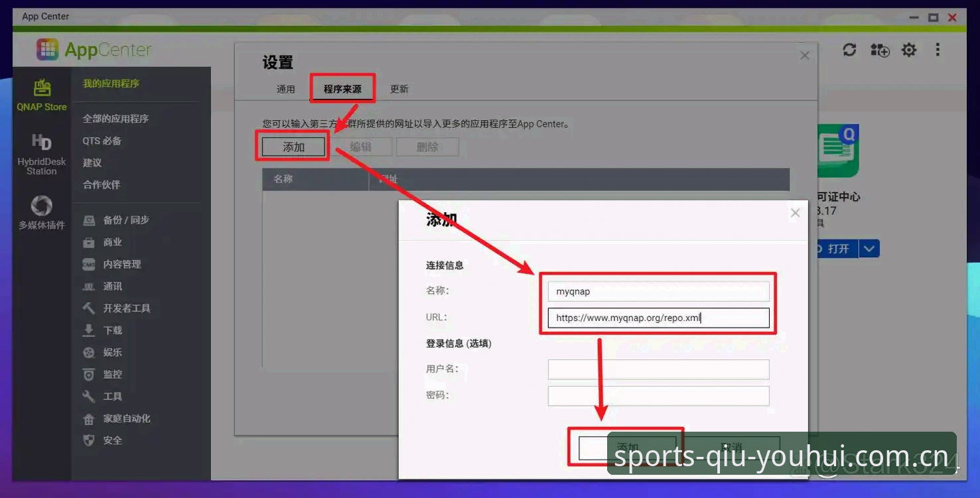Viewport: 980px width, 498px height.
Task: Select the 下载 category
Action: coord(103,330)
